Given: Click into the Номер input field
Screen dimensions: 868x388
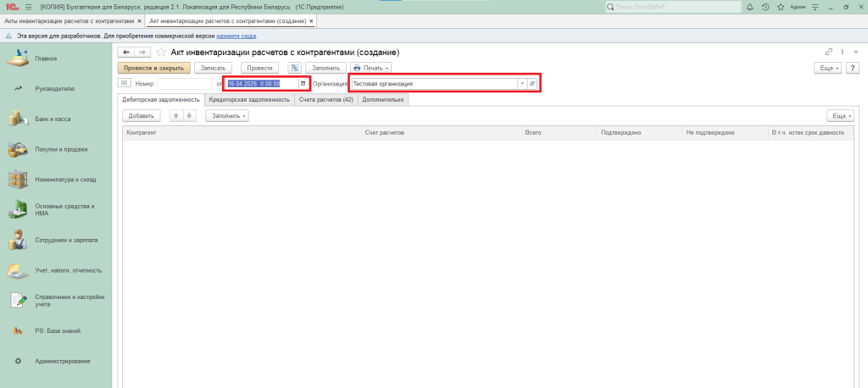Looking at the screenshot, I should [184, 84].
